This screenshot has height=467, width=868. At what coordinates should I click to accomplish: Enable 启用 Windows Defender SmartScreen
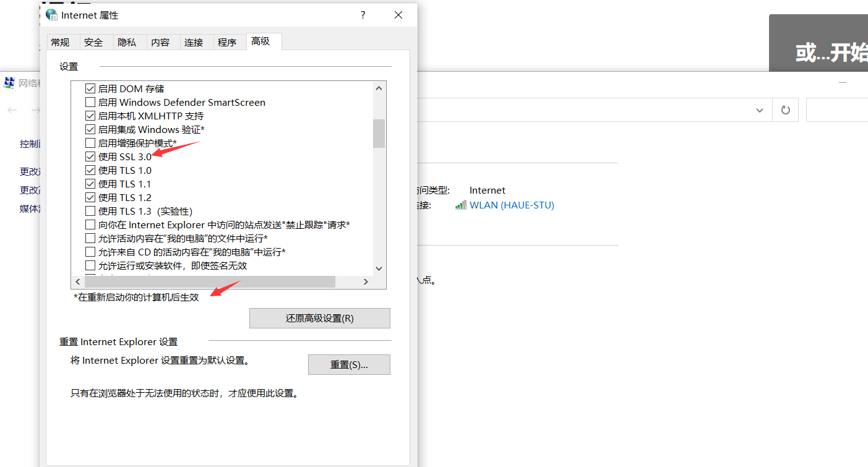tap(90, 102)
